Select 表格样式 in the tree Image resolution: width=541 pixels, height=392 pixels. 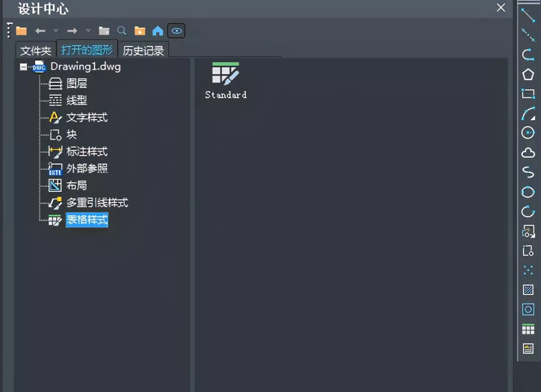(87, 220)
